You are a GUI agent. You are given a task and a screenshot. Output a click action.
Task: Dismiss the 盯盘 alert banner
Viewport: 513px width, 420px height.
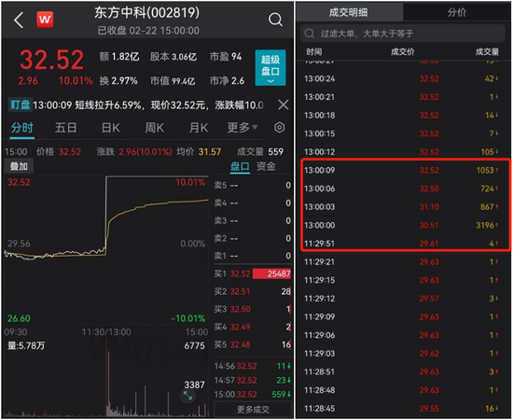[x=283, y=105]
